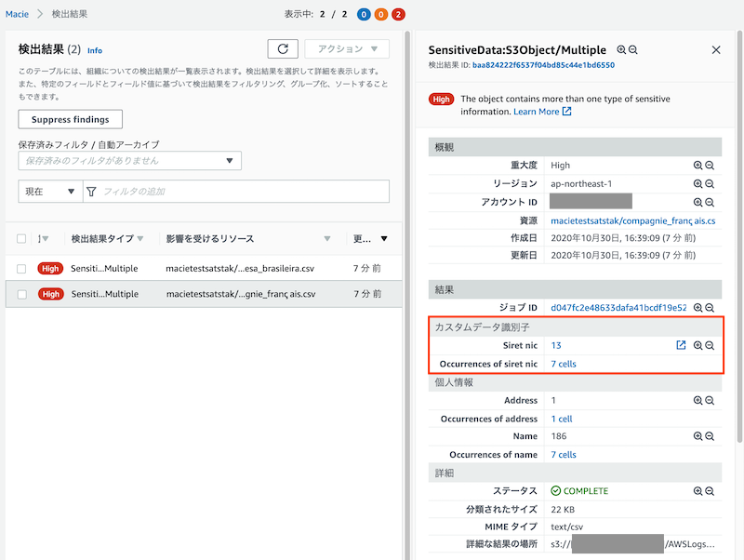Screen dimensions: 744x560
Task: Select gnie_français.csv resource text
Action: click(241, 294)
